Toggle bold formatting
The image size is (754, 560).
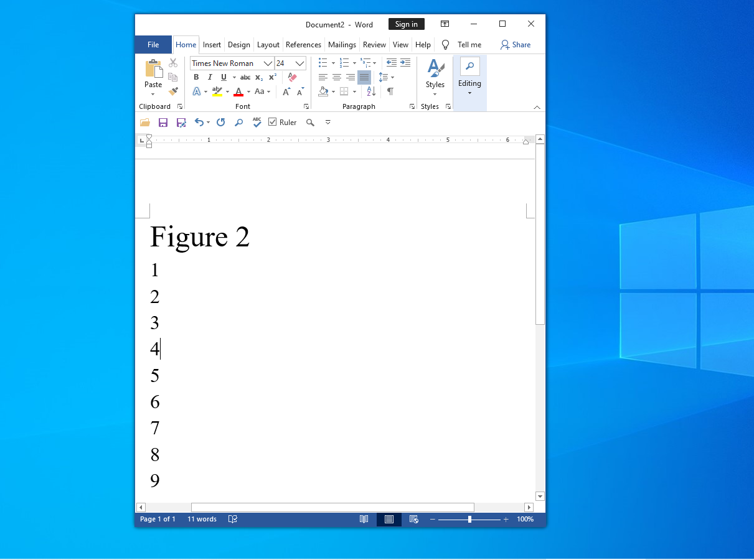(196, 77)
